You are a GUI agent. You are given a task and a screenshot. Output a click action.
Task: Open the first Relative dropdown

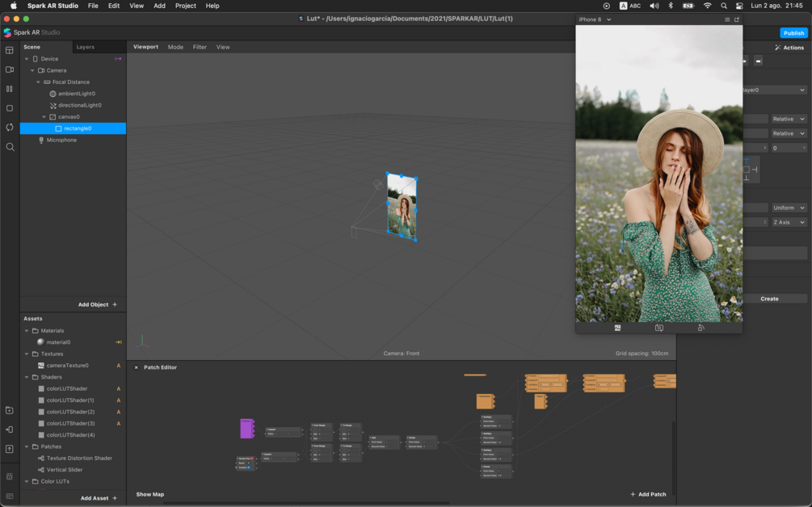789,119
